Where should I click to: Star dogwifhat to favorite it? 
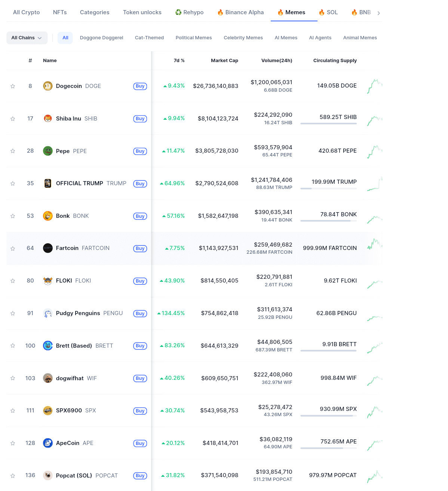coord(13,378)
